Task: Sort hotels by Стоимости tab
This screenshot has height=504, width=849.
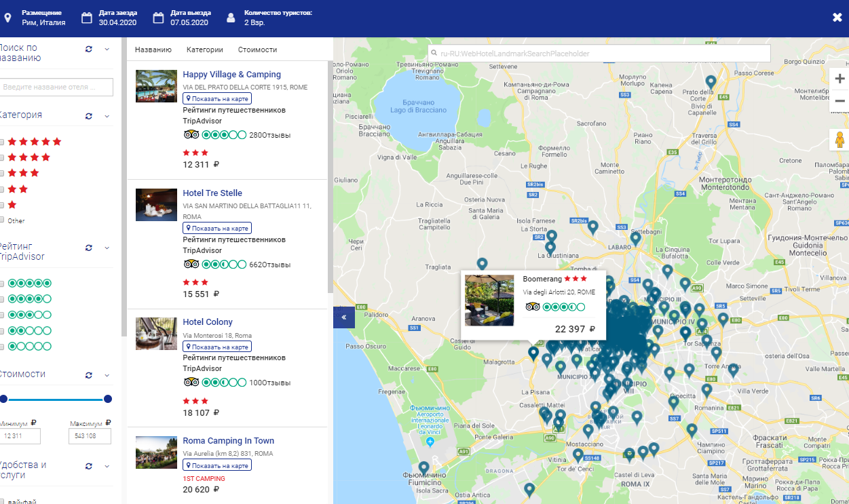Action: coord(257,50)
